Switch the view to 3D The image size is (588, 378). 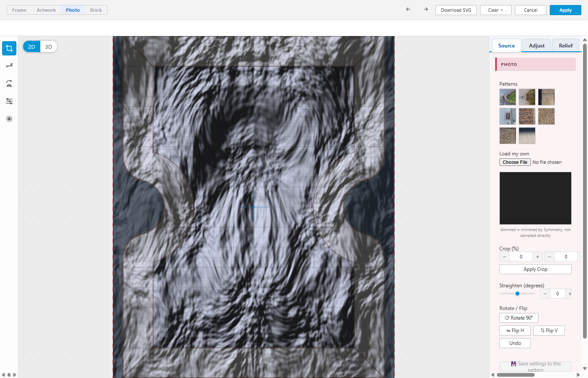(49, 47)
